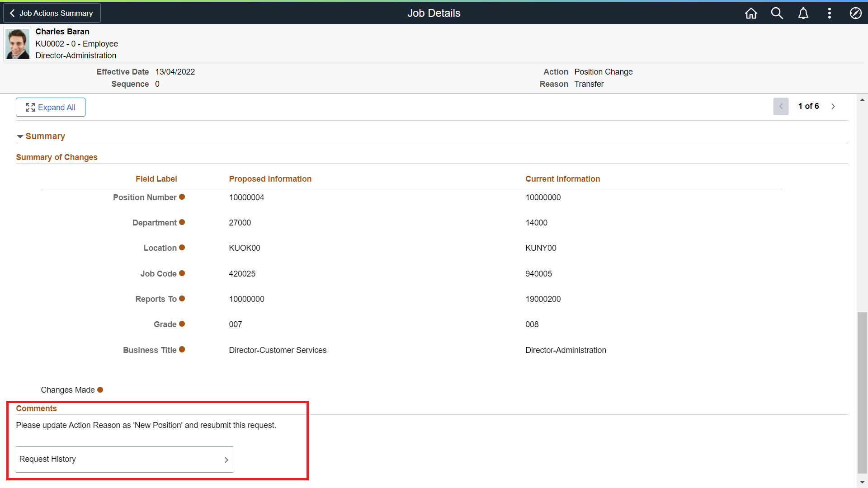This screenshot has height=488, width=868.
Task: Click the change indicator beside Job Code
Action: tap(182, 273)
